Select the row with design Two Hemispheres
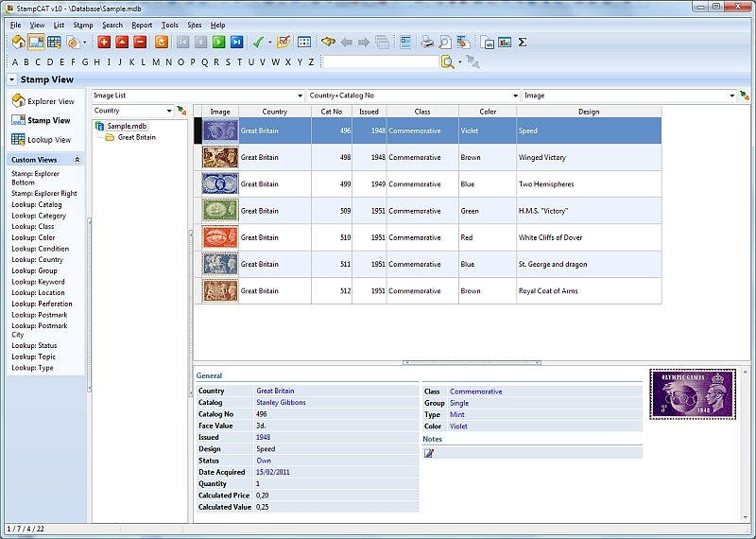The image size is (756, 539). (x=428, y=184)
